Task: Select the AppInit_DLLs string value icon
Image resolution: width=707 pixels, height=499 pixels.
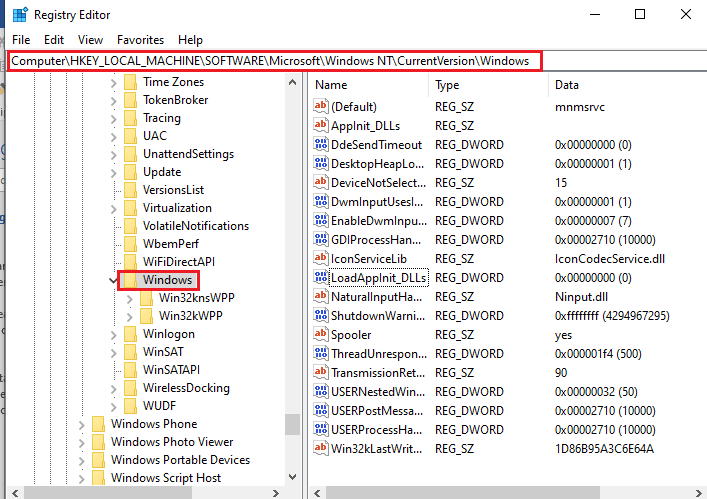Action: click(321, 125)
